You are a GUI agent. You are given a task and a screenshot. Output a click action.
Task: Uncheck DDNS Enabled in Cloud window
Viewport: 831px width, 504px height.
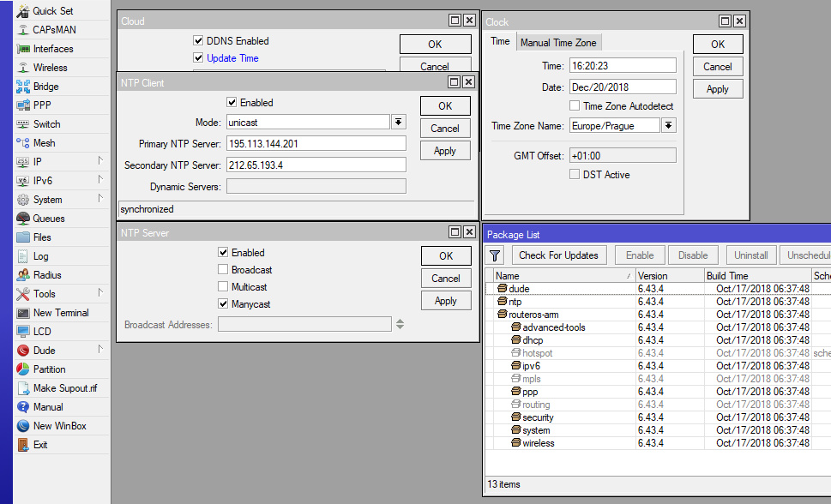(x=199, y=41)
